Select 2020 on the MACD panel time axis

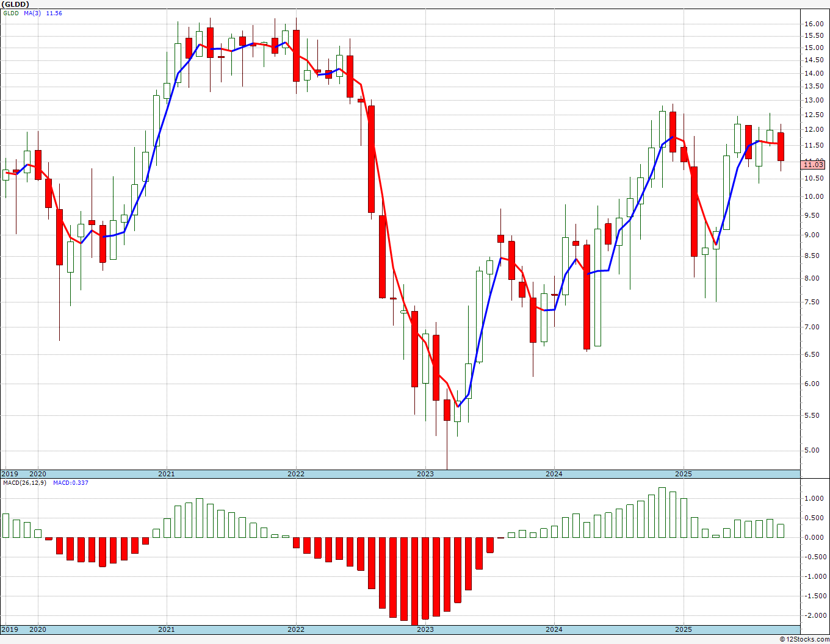point(38,629)
